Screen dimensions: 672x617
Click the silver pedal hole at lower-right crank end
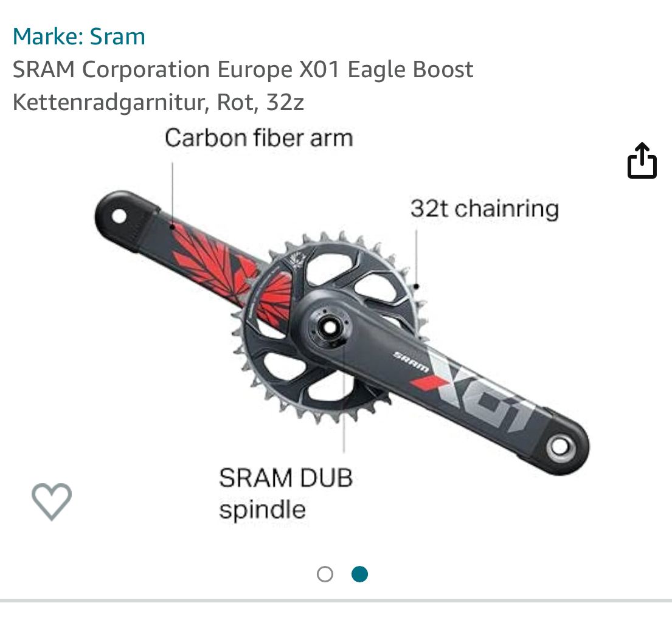click(x=559, y=448)
